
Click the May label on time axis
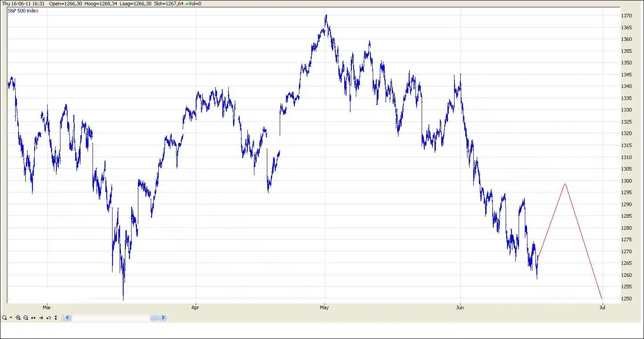pyautogui.click(x=324, y=307)
